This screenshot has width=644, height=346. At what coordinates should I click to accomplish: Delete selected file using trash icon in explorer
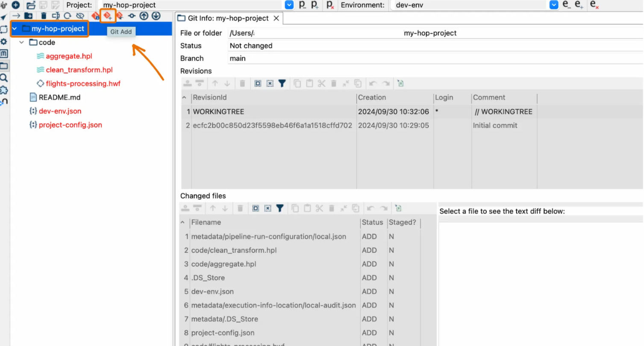[x=44, y=16]
